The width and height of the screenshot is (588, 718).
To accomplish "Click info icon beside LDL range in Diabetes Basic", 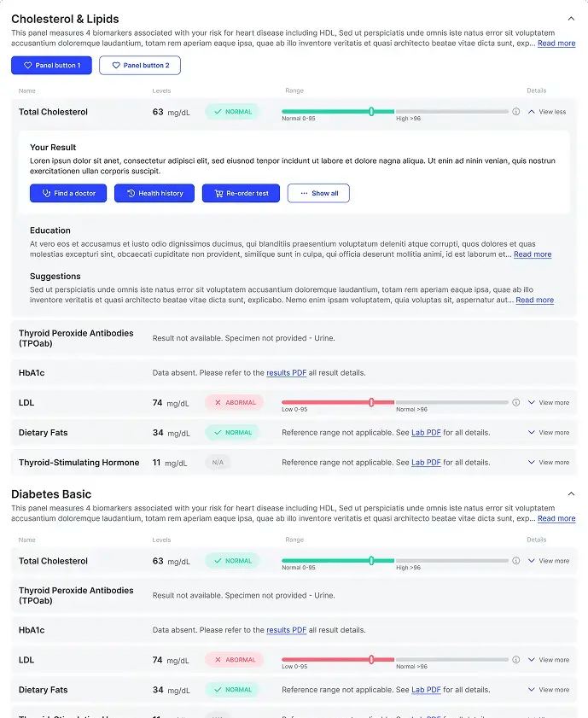I will click(515, 660).
